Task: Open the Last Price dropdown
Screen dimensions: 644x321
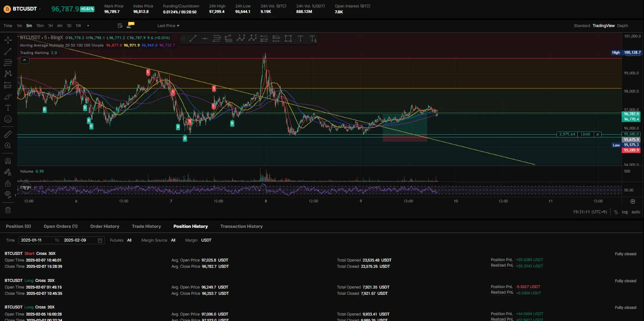Action: point(168,26)
